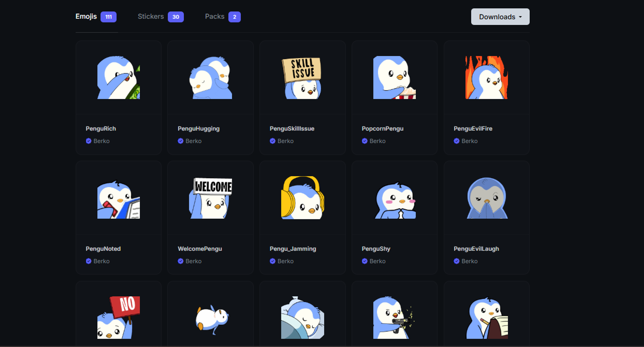Viewport: 644px width, 347px height.
Task: Click the verified badge under PenguRich
Action: (x=89, y=141)
